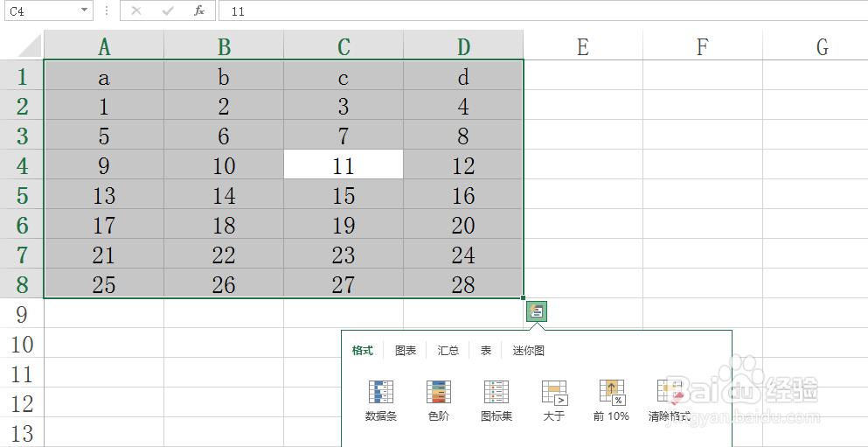Click cell with value 13
The width and height of the screenshot is (868, 447).
tap(104, 194)
